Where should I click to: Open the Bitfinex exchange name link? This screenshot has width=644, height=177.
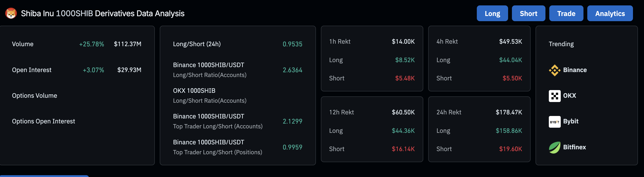pyautogui.click(x=574, y=147)
